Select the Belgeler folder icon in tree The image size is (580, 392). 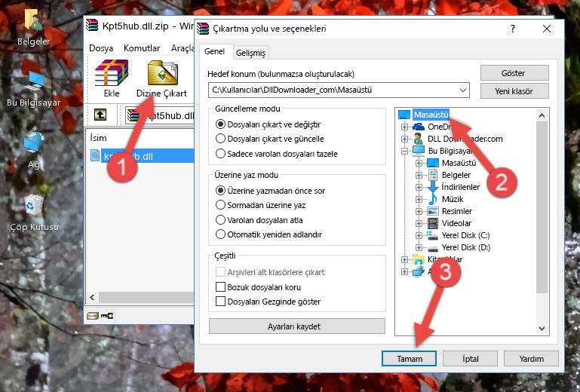[x=432, y=175]
